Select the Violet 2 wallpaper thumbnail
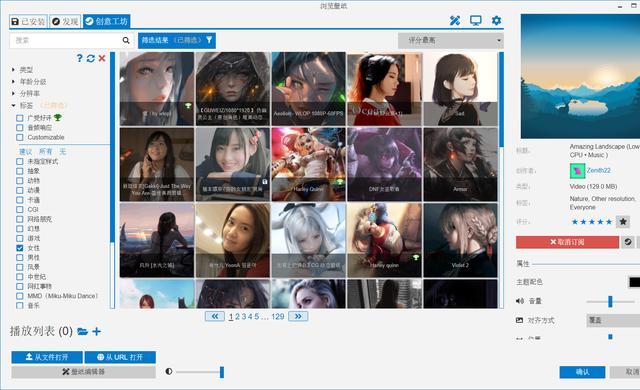 pos(460,240)
